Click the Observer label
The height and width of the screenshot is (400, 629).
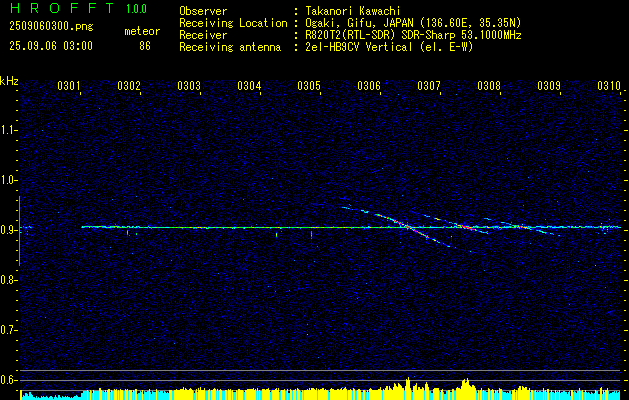coord(203,11)
